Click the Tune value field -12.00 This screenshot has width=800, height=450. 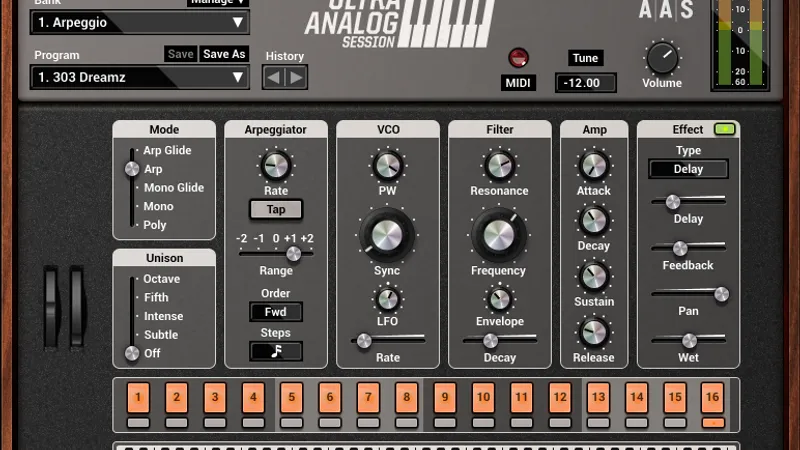click(x=585, y=83)
